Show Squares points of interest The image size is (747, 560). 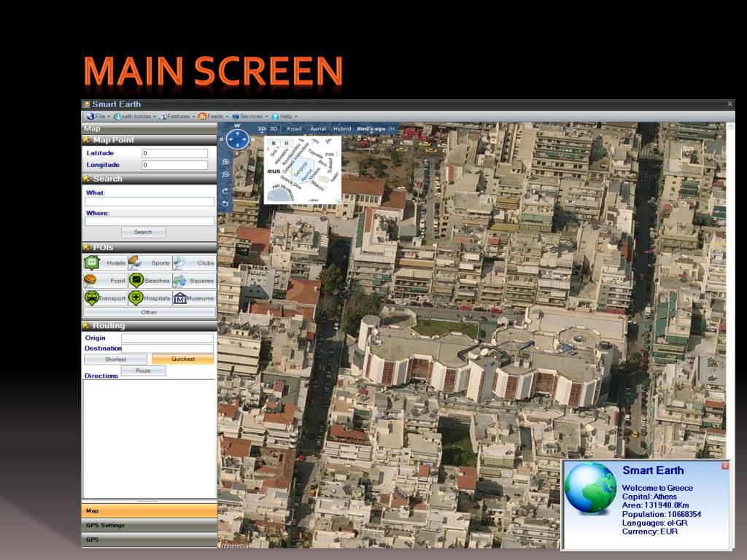coord(194,281)
